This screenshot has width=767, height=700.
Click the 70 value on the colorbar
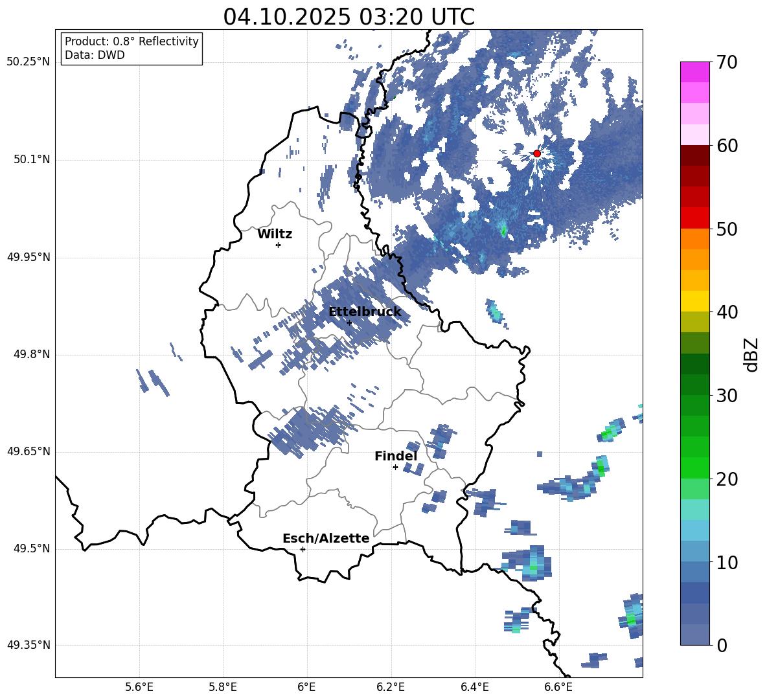point(726,62)
